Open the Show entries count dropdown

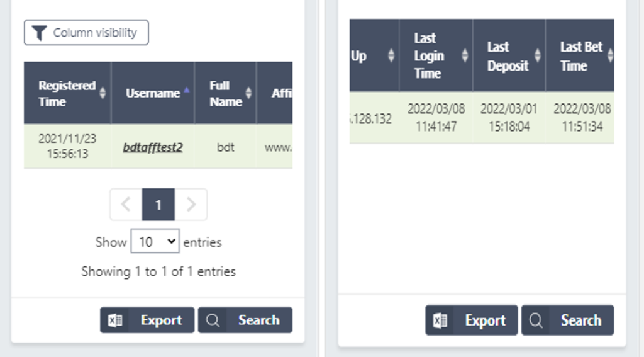pos(155,242)
